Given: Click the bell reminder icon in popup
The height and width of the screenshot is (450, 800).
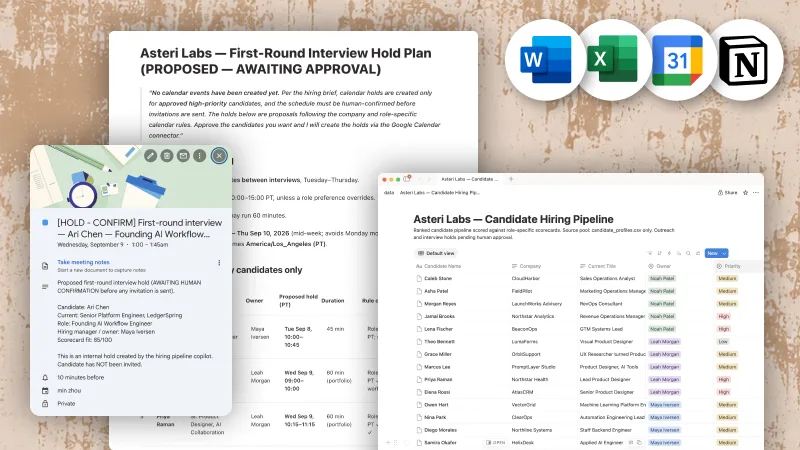Looking at the screenshot, I should tap(45, 378).
